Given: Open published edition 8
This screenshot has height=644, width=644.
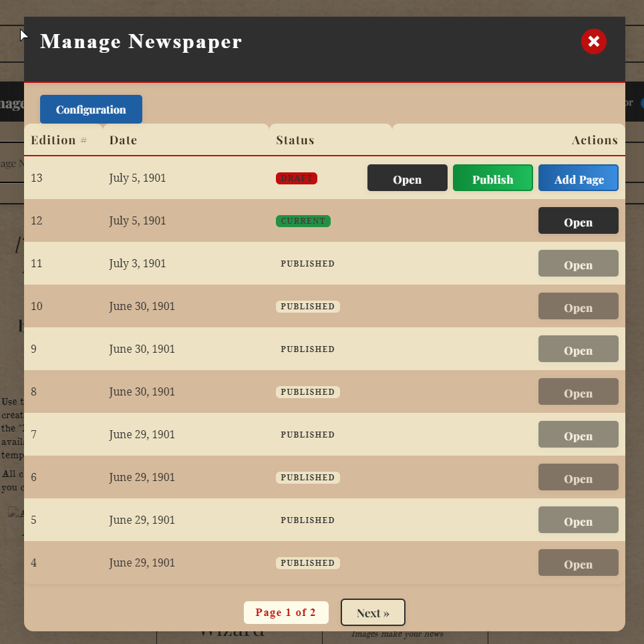Looking at the screenshot, I should (579, 391).
